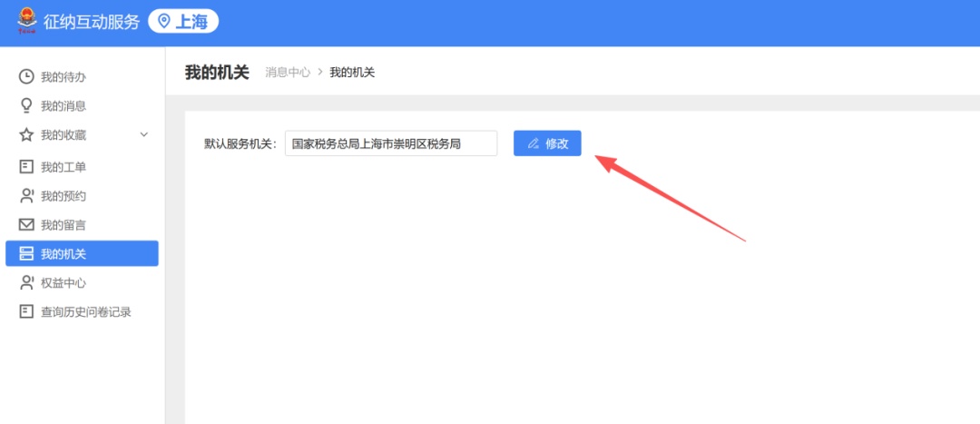Click the 消息中心 breadcrumb link

(x=288, y=72)
